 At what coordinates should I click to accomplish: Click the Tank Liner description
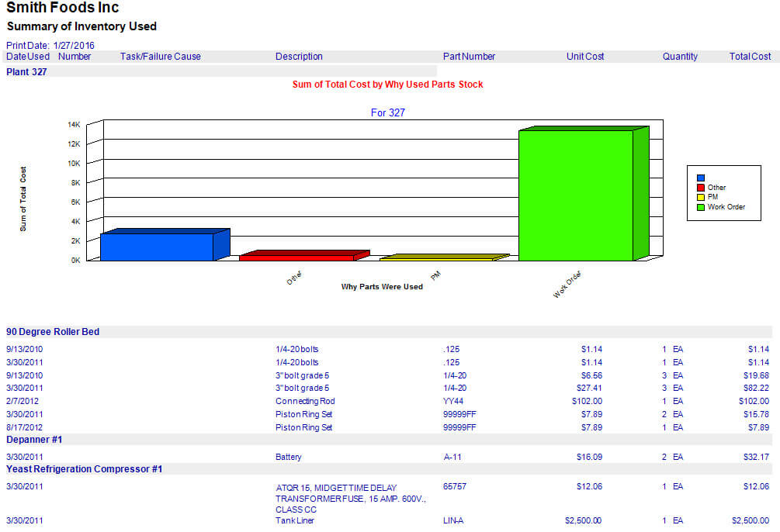click(295, 520)
